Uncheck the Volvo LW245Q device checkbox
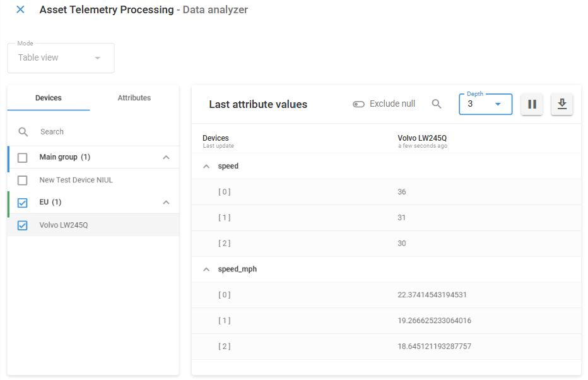The width and height of the screenshot is (588, 380). [x=22, y=225]
